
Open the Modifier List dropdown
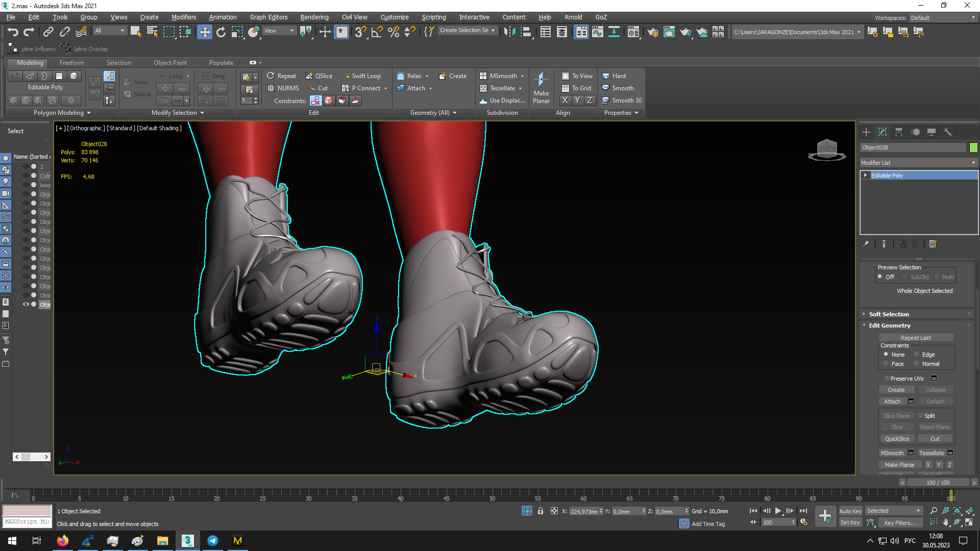tap(918, 163)
